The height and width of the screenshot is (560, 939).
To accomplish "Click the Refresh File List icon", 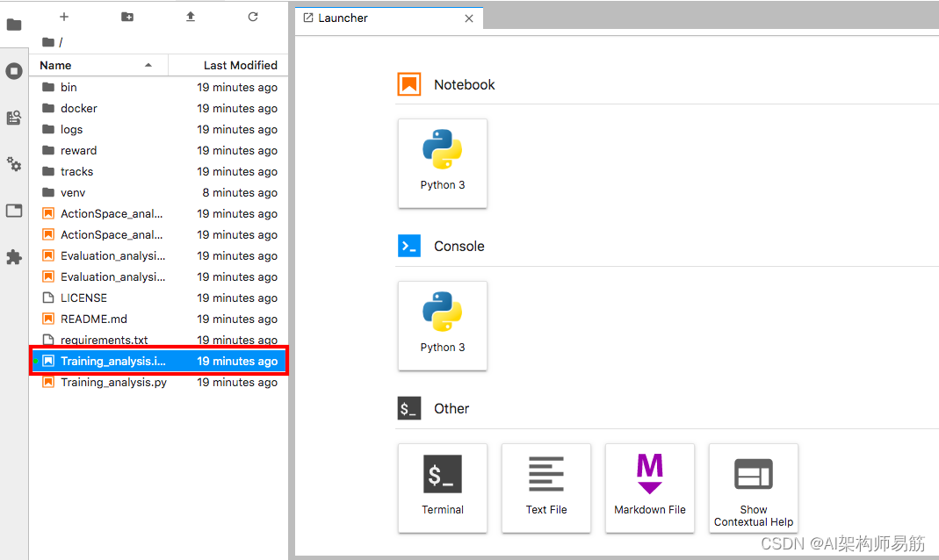I will 253,17.
